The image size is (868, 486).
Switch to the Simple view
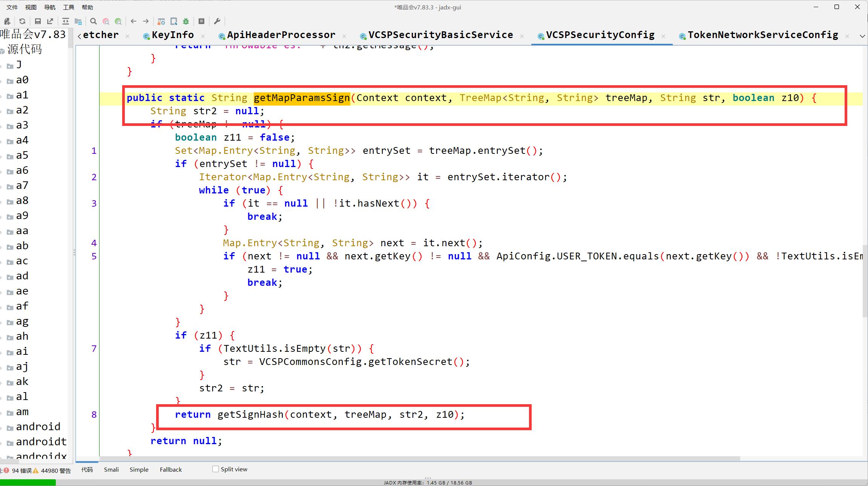point(139,469)
